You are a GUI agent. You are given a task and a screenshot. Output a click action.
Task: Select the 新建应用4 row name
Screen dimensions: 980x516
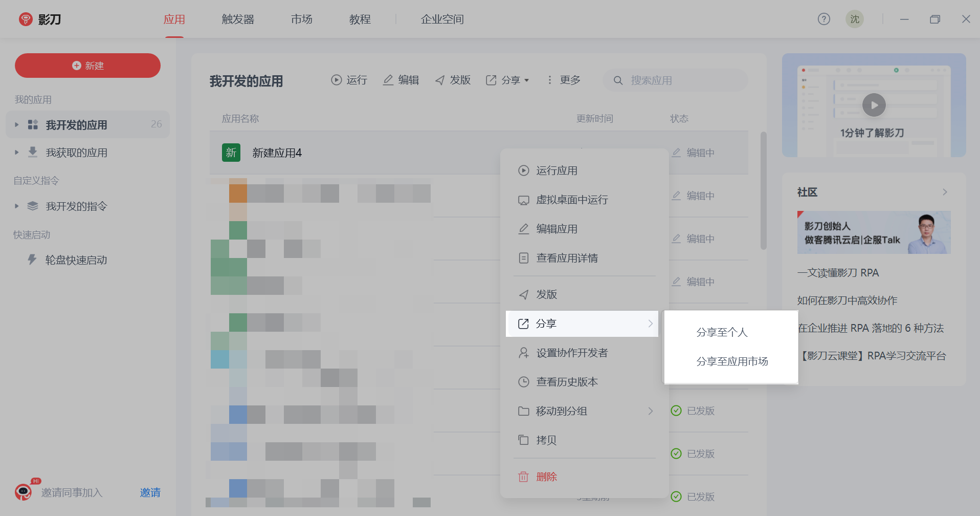pos(277,153)
